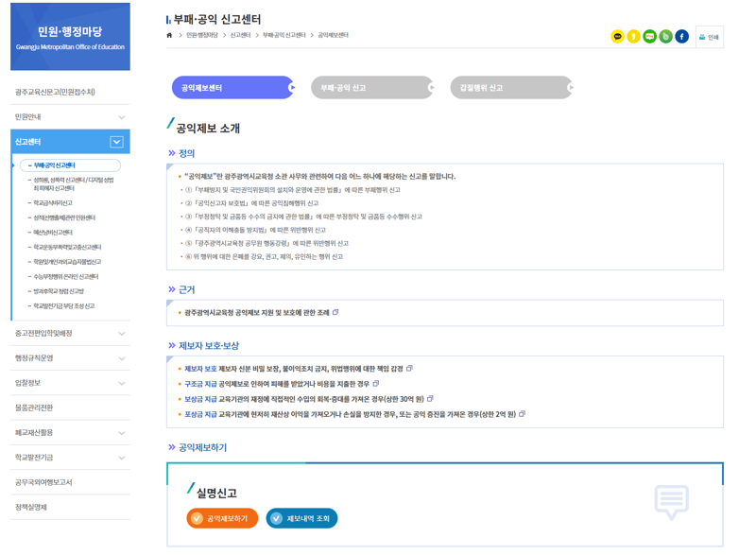
Task: Click the home icon in breadcrumb
Action: (x=170, y=36)
